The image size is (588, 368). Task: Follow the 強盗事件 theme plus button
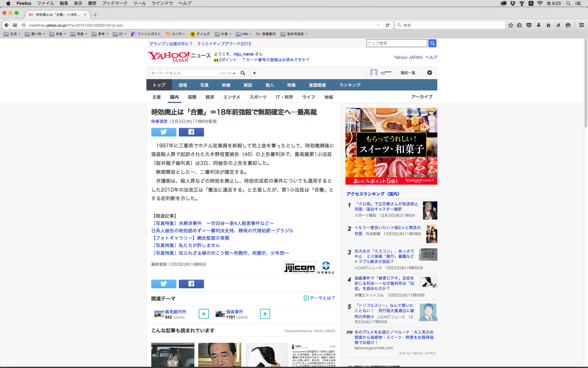(265, 314)
